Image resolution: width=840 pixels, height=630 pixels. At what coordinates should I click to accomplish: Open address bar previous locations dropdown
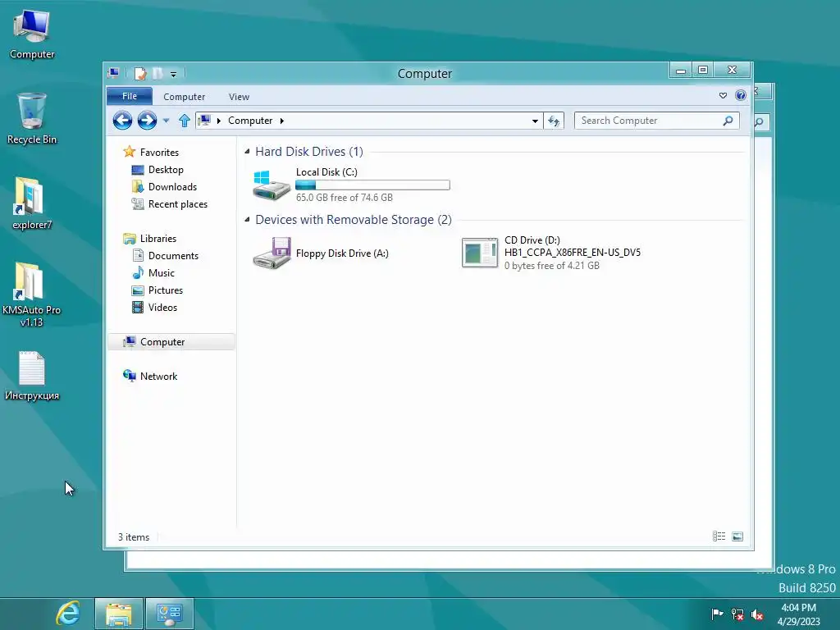pos(535,121)
